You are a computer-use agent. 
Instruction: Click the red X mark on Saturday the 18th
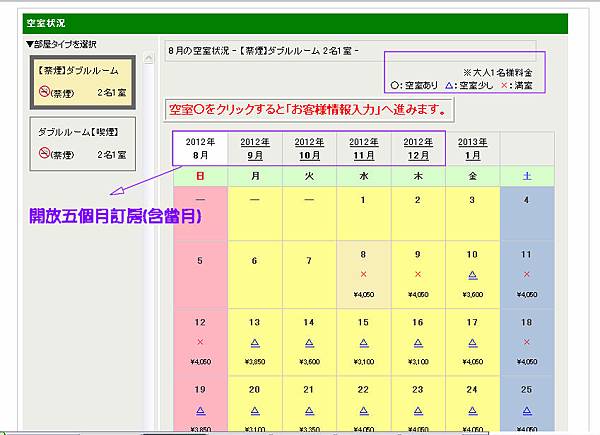(x=527, y=342)
